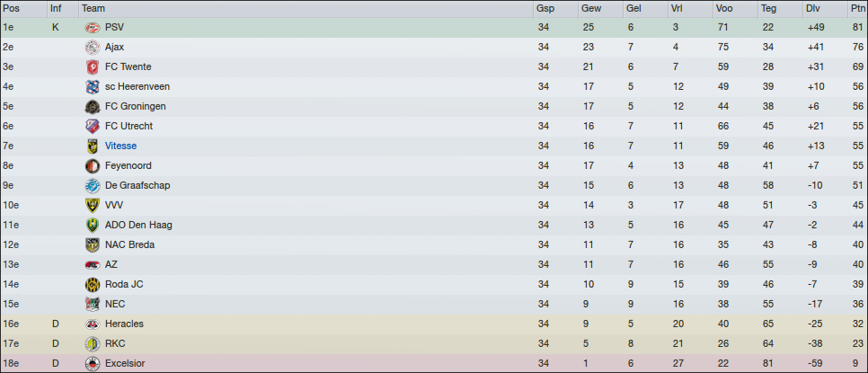This screenshot has width=868, height=373.
Task: Click the Excelsior badge icon
Action: click(x=92, y=363)
